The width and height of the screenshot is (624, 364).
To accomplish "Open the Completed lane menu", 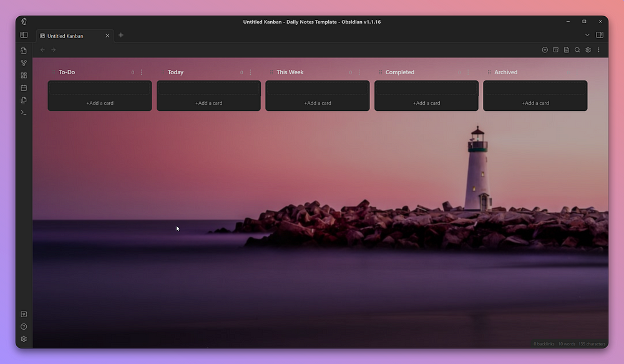I will (x=467, y=72).
